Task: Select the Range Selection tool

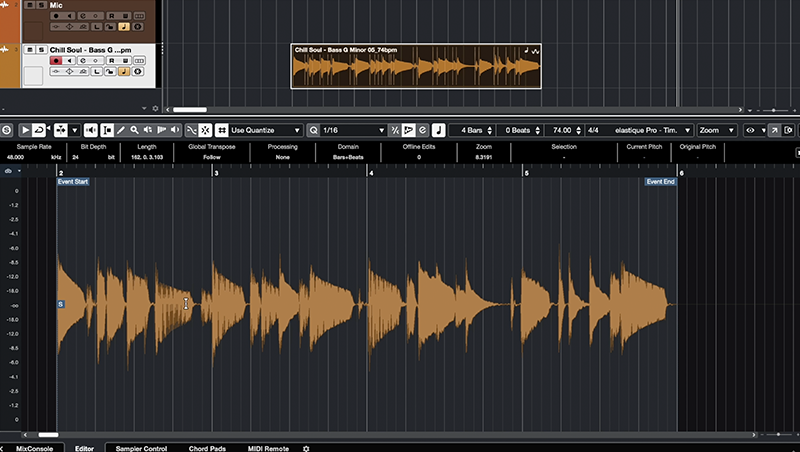Action: [x=106, y=130]
